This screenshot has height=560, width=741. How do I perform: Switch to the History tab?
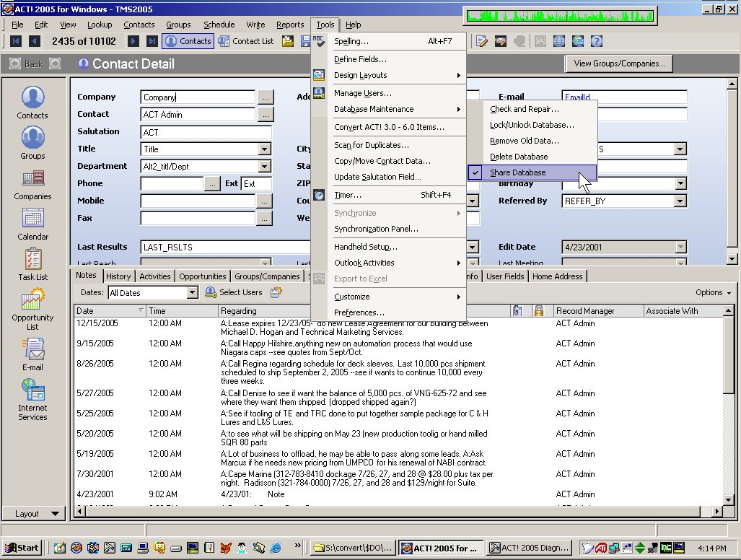[x=118, y=276]
